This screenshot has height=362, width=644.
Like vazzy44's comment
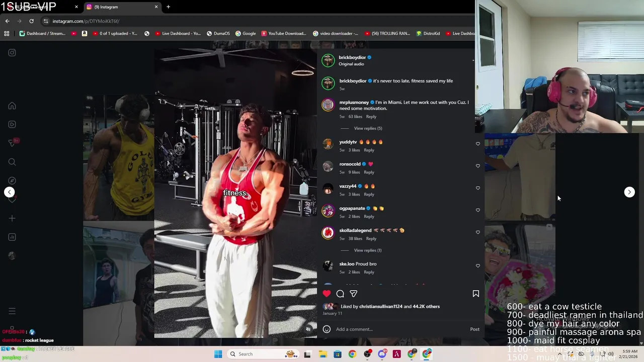coord(478,188)
